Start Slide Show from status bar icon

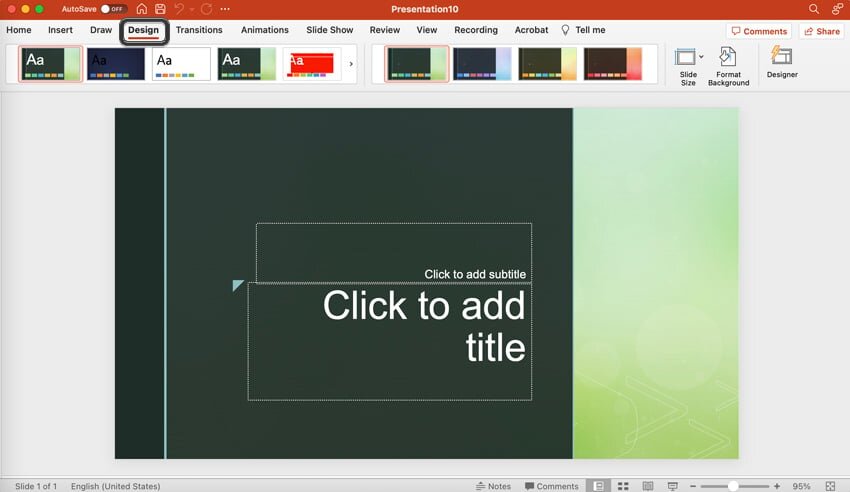(672, 486)
